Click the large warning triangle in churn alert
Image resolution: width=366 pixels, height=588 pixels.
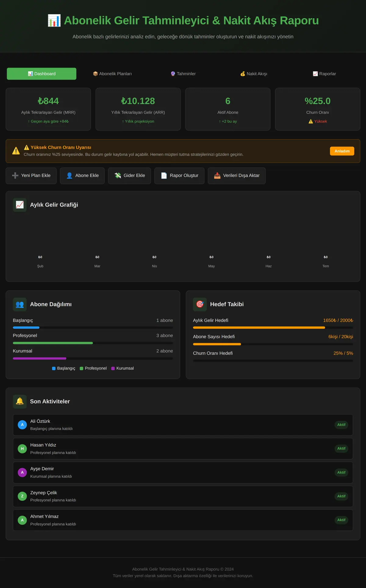click(x=16, y=151)
